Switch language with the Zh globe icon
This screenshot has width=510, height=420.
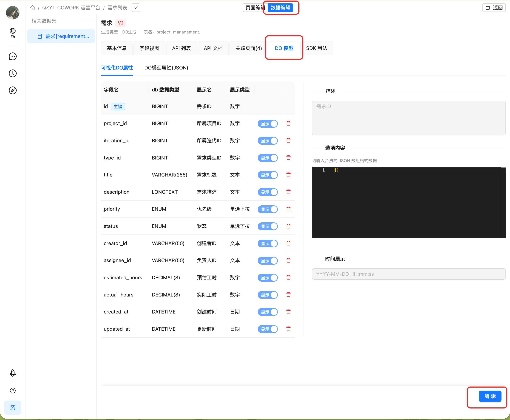(x=13, y=33)
